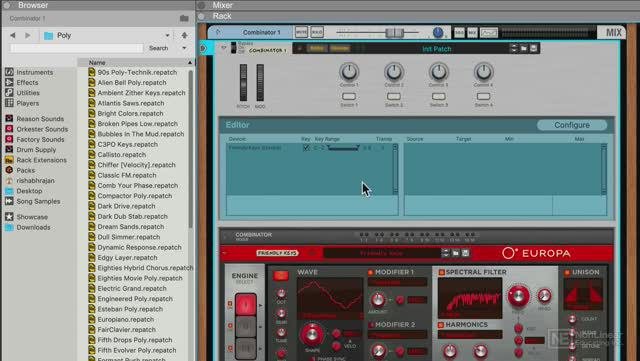This screenshot has height=361, width=640.
Task: Solo the Combinator 1 mix channel
Action: point(317,32)
